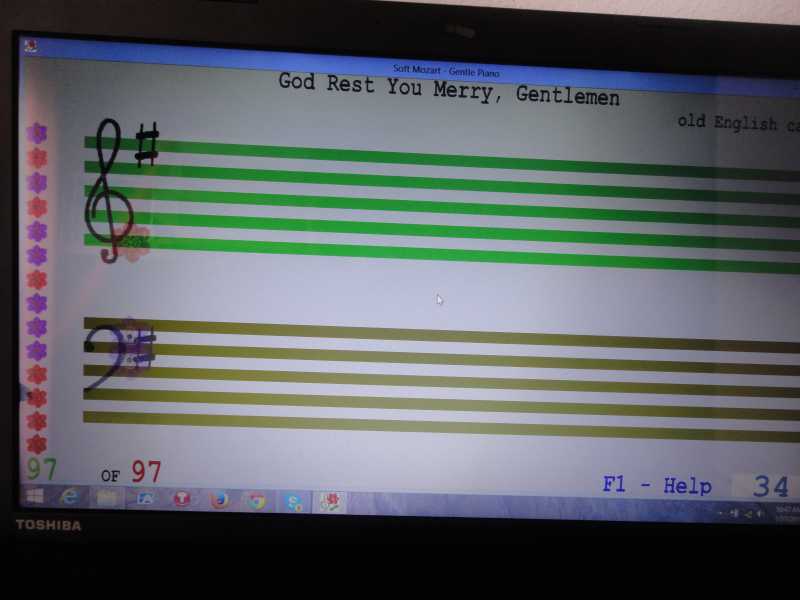The height and width of the screenshot is (600, 800).
Task: Click the 'OF' label between scores
Action: (x=110, y=477)
